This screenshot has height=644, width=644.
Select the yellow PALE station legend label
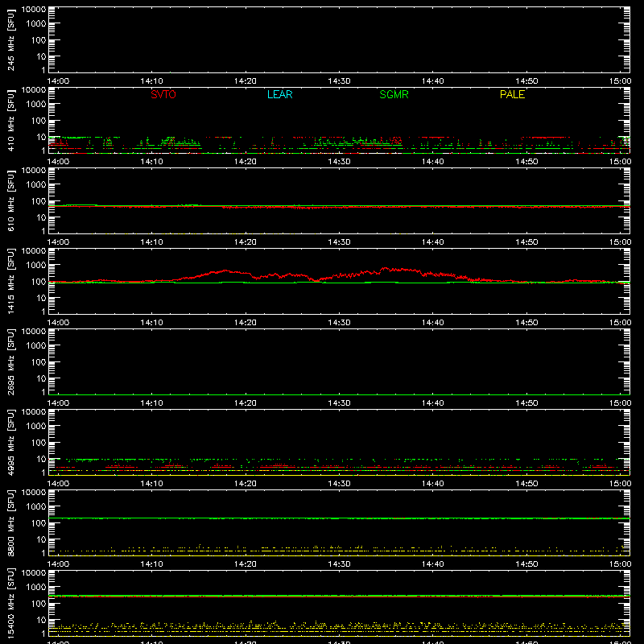512,94
